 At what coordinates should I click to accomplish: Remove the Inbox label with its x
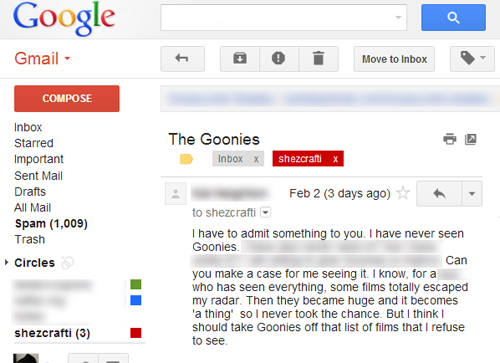coord(256,159)
